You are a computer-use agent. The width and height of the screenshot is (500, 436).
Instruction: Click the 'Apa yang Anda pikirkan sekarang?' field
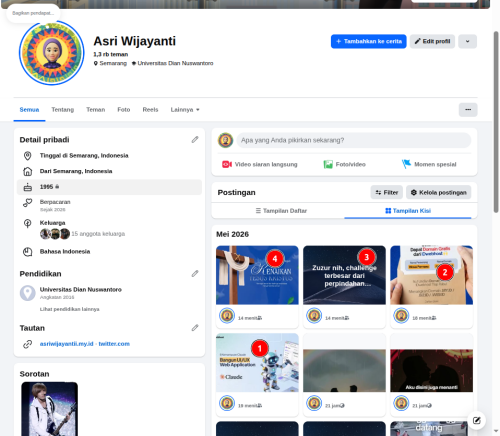[x=354, y=140]
